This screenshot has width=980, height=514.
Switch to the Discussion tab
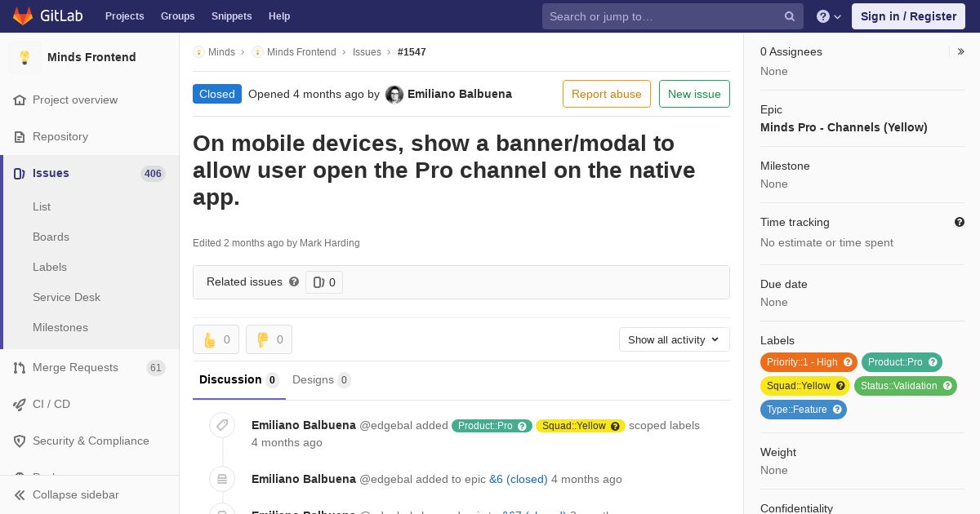(x=239, y=380)
